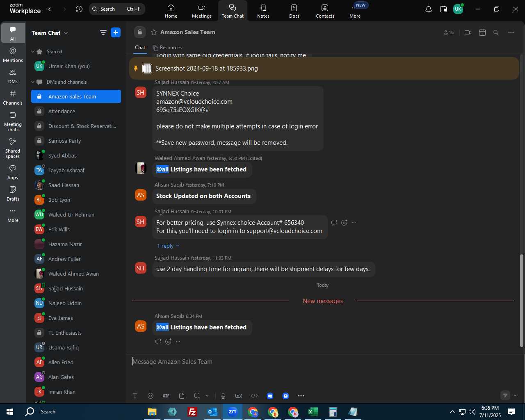Click the screenshot capture icon in composer
The image size is (525, 420).
197,396
